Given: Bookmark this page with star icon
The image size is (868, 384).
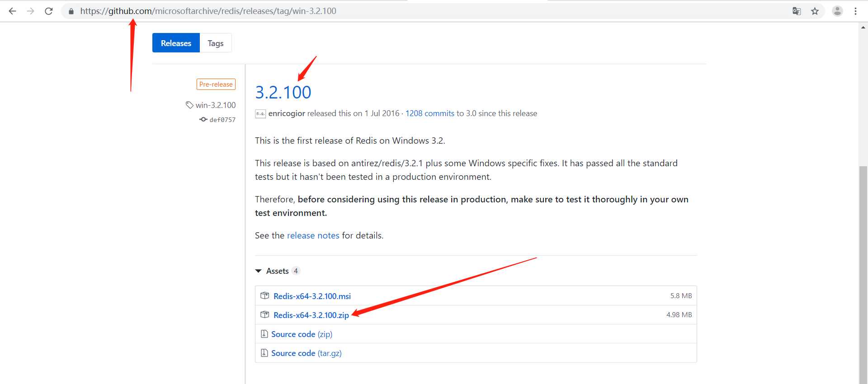Looking at the screenshot, I should (815, 11).
